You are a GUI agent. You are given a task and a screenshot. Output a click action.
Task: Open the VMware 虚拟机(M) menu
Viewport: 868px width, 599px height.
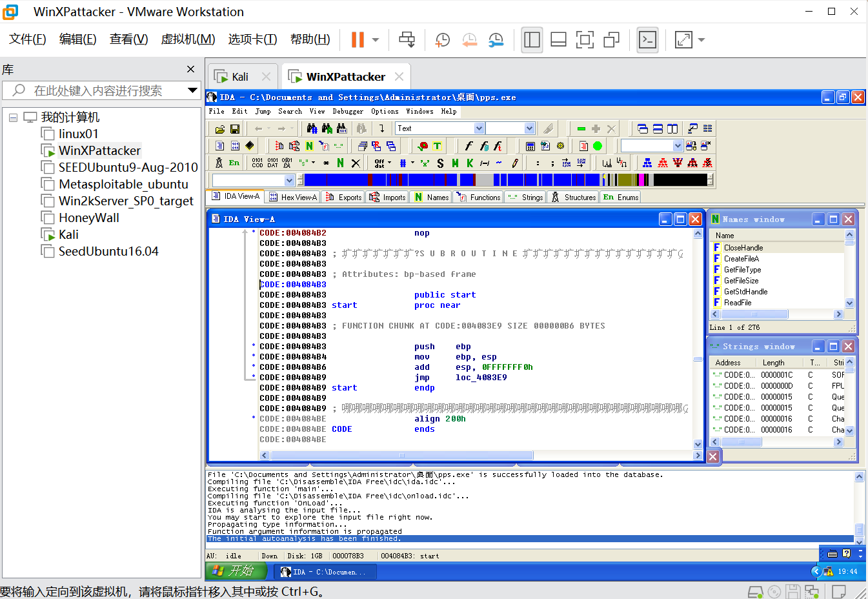click(x=188, y=39)
